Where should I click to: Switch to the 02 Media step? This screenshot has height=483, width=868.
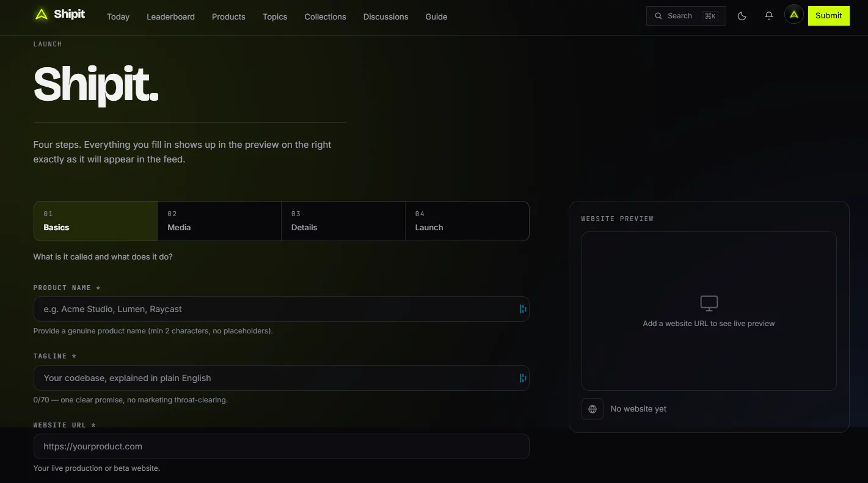coord(219,221)
